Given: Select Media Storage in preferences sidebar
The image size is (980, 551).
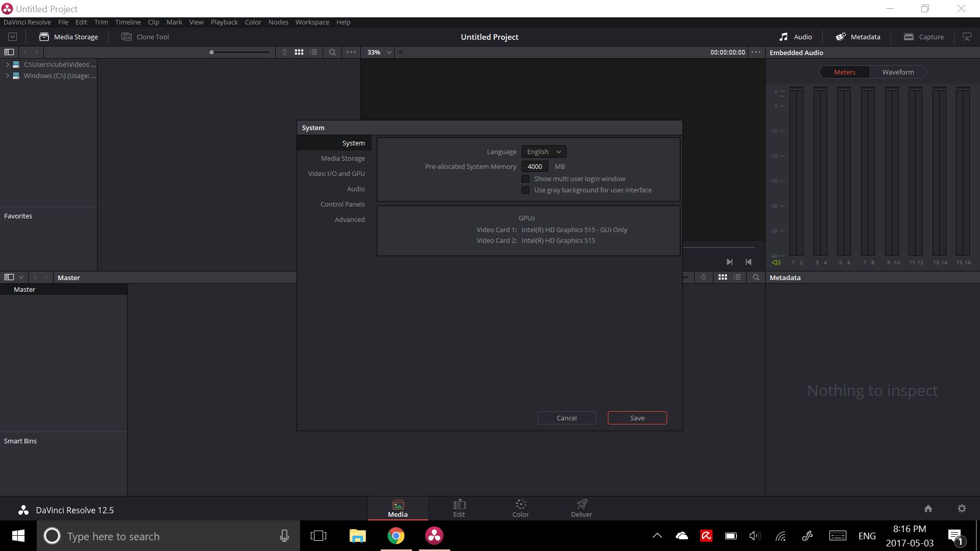Looking at the screenshot, I should tap(342, 158).
